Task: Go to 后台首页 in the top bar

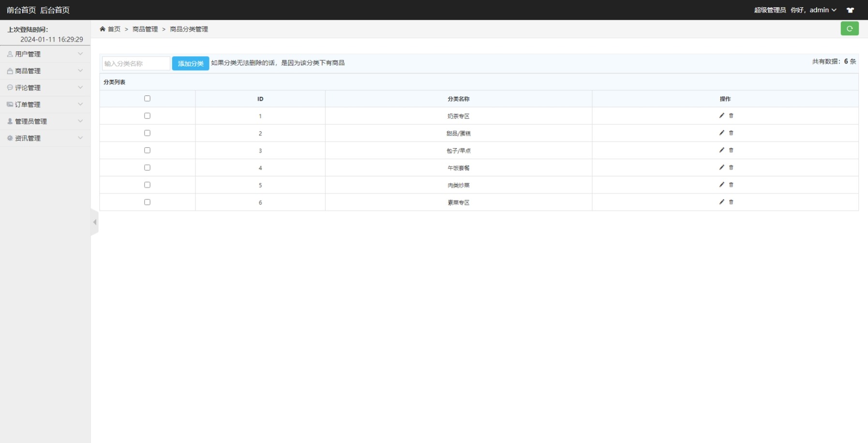Action: (55, 10)
